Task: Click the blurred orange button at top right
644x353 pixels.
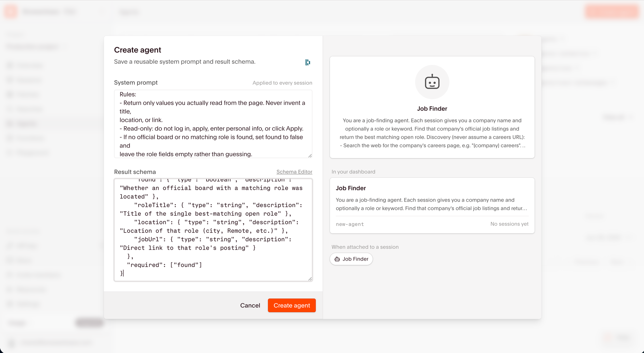Action: tap(612, 12)
